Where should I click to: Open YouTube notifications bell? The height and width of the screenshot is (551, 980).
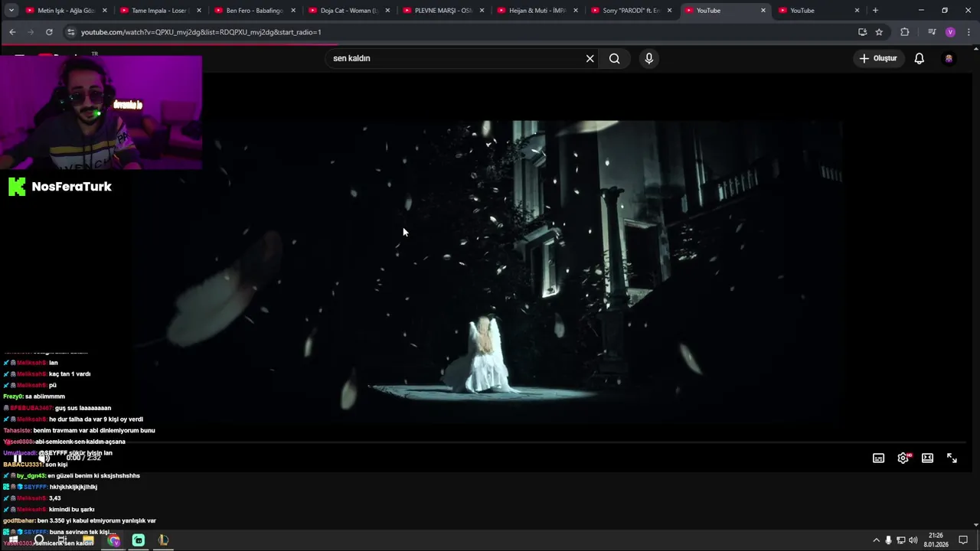920,58
